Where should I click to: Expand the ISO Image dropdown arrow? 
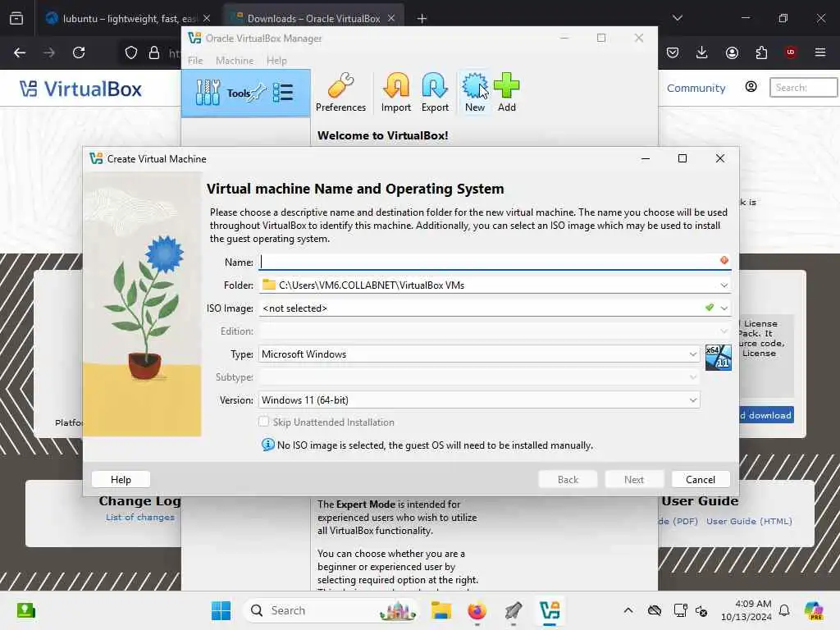(x=724, y=308)
